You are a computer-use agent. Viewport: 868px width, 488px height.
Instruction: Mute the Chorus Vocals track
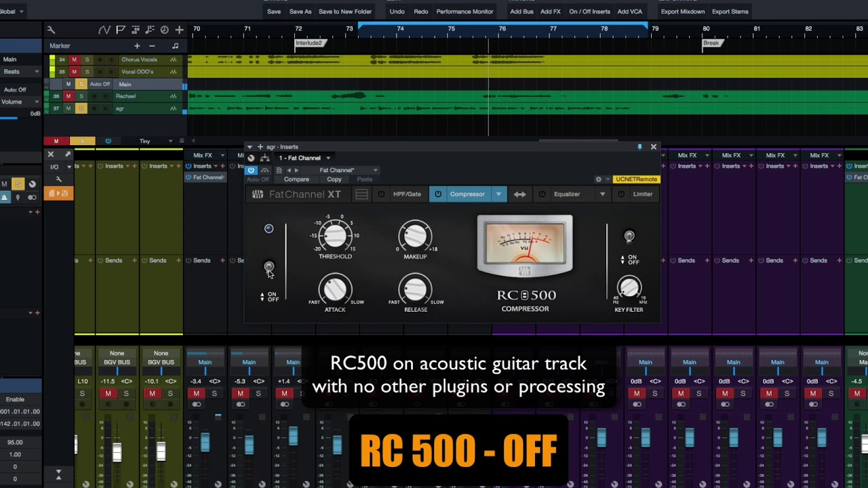click(x=75, y=60)
